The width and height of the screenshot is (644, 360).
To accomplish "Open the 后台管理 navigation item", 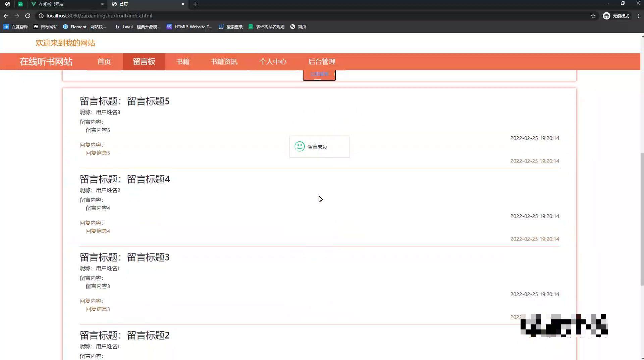I will [322, 61].
